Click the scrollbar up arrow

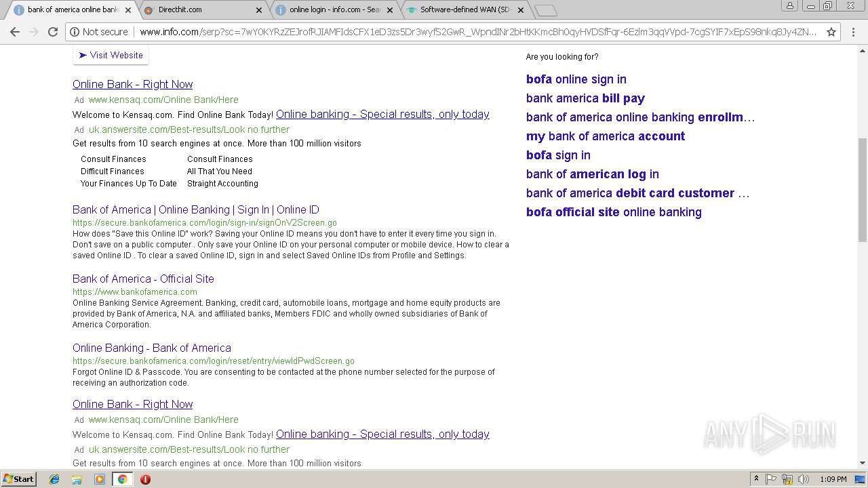tap(863, 49)
